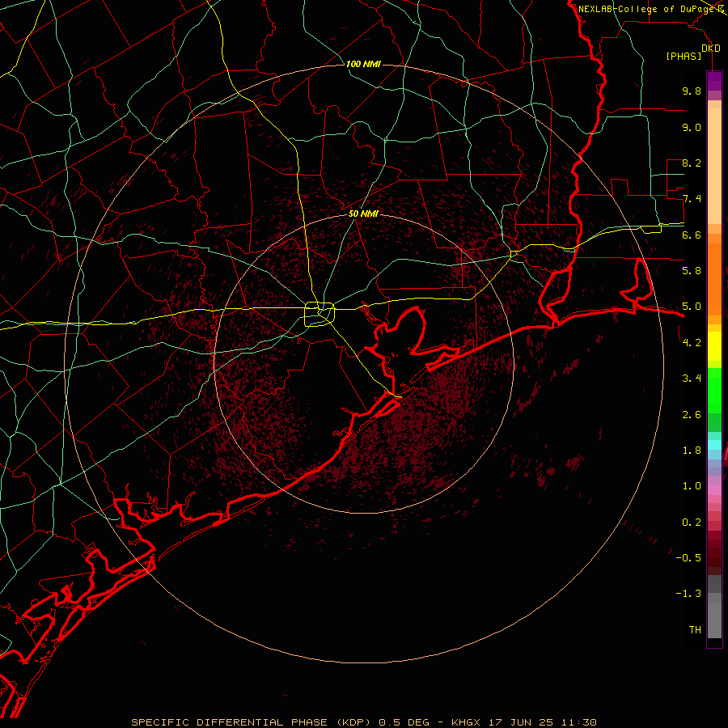Click the -1.3 color scale value
Screen dimensions: 728x728
688,594
